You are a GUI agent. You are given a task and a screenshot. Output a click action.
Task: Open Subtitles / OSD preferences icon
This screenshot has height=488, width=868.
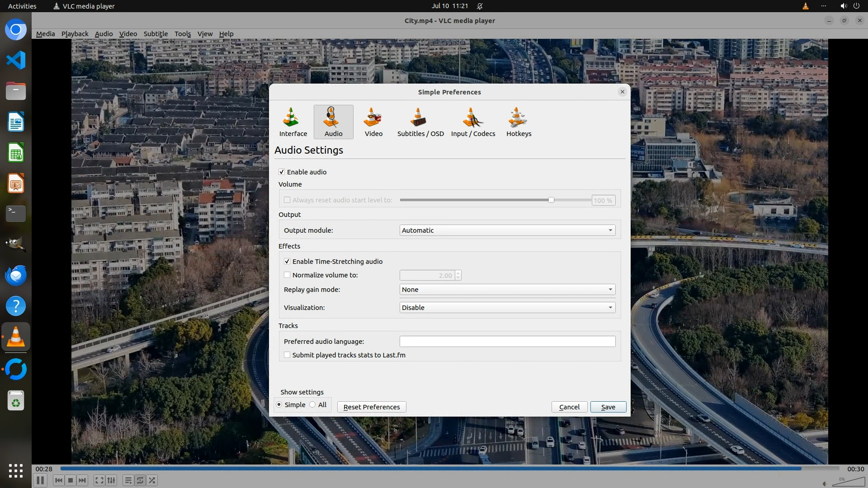[420, 121]
